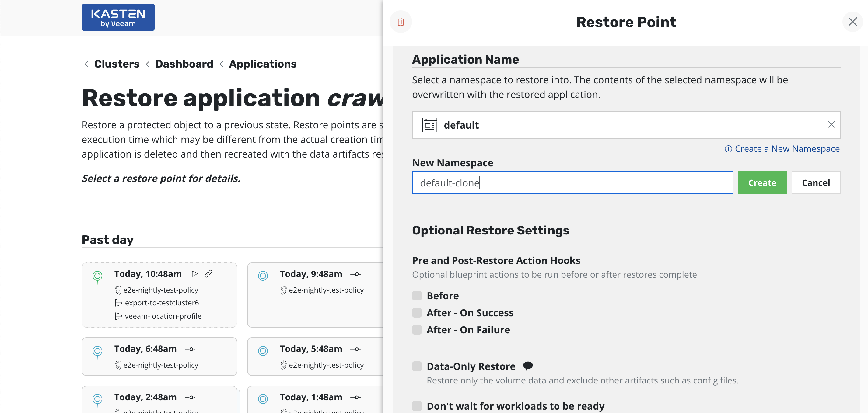Viewport: 868px width, 413px height.
Task: Click the trash icon to delete the restore point
Action: (401, 22)
